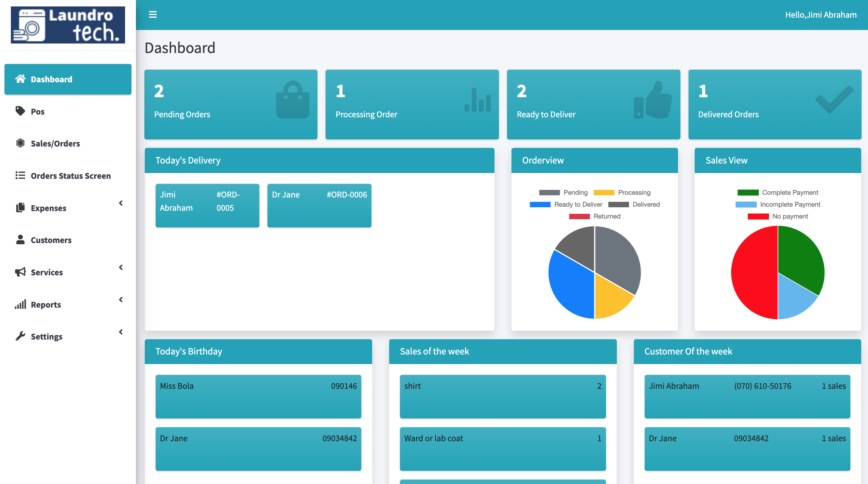Toggle Returned legend swatch in Orderview
The height and width of the screenshot is (484, 868).
[x=579, y=216]
